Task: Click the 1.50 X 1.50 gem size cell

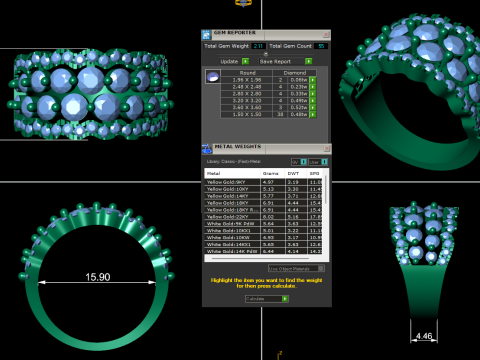Action: pos(247,115)
